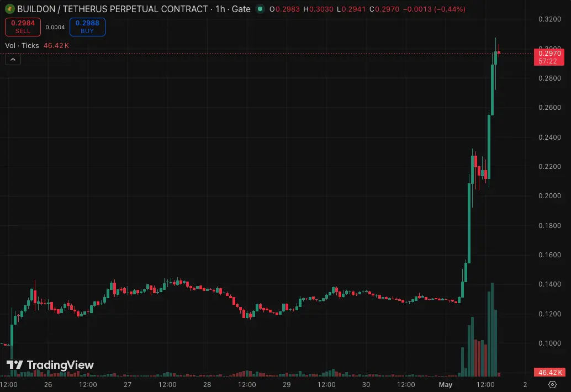Viewport: 571px width, 392px height.
Task: Click the 0.1400 price axis label
Action: [x=549, y=284]
